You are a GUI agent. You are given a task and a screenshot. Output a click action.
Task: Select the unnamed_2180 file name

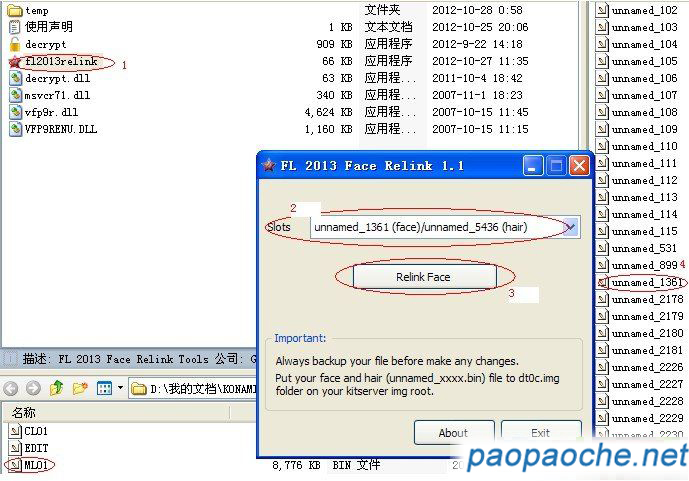(648, 333)
